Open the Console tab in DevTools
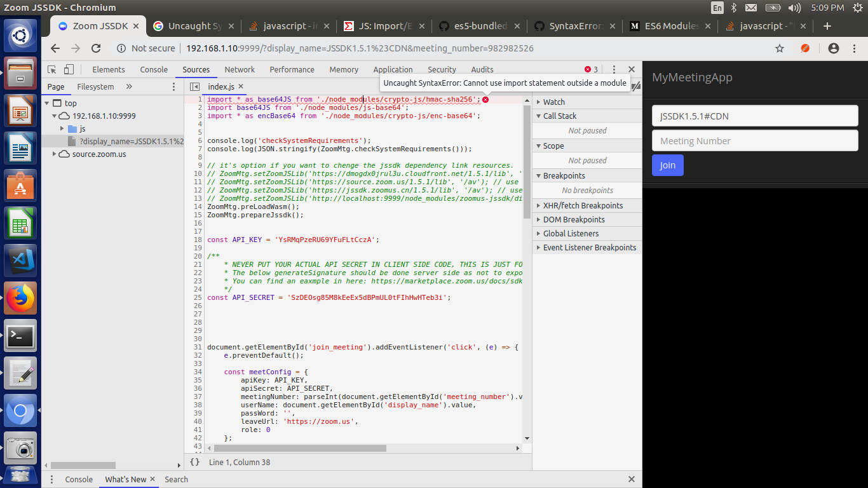The height and width of the screenshot is (488, 868). (154, 70)
